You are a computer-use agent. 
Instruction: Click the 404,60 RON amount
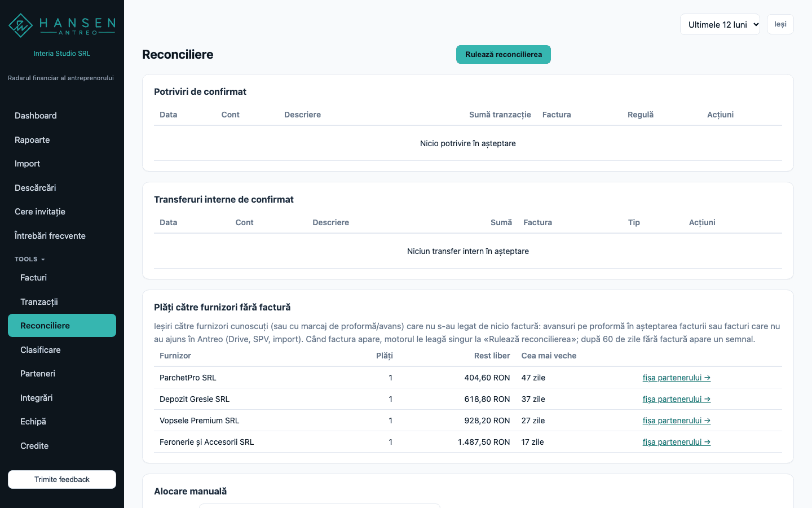click(487, 378)
